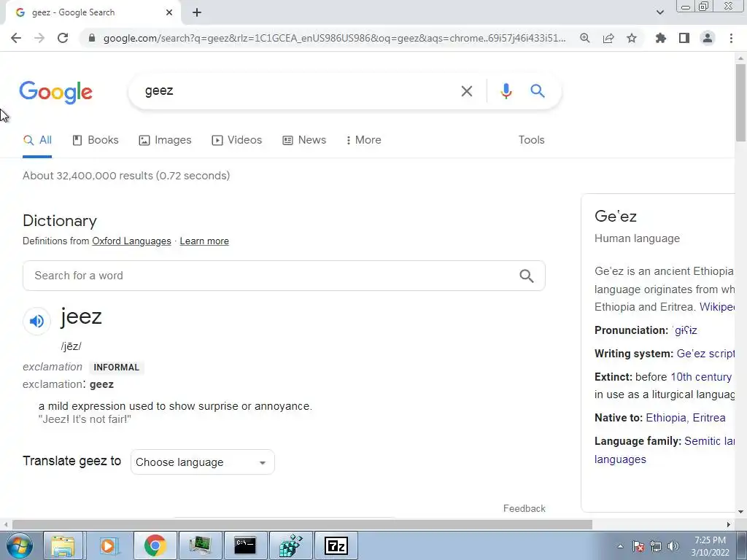Click the browser forward arrow
Screen dimensions: 747x560
[x=39, y=38]
